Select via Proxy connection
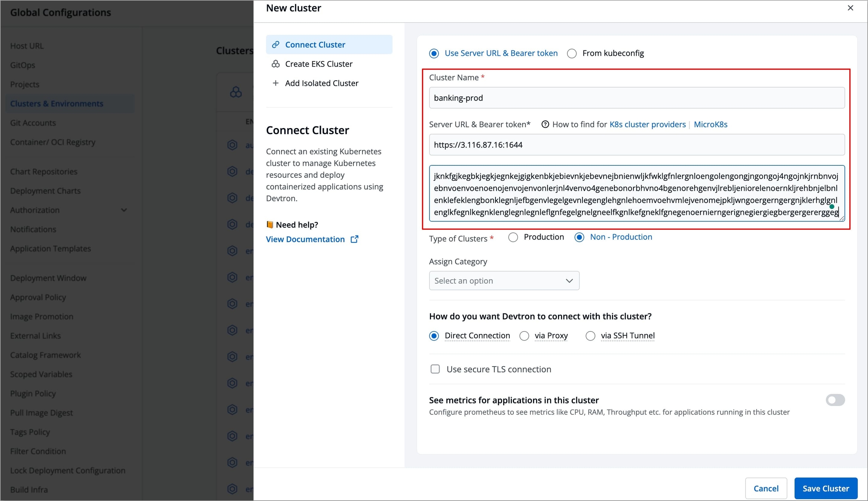 543,336
